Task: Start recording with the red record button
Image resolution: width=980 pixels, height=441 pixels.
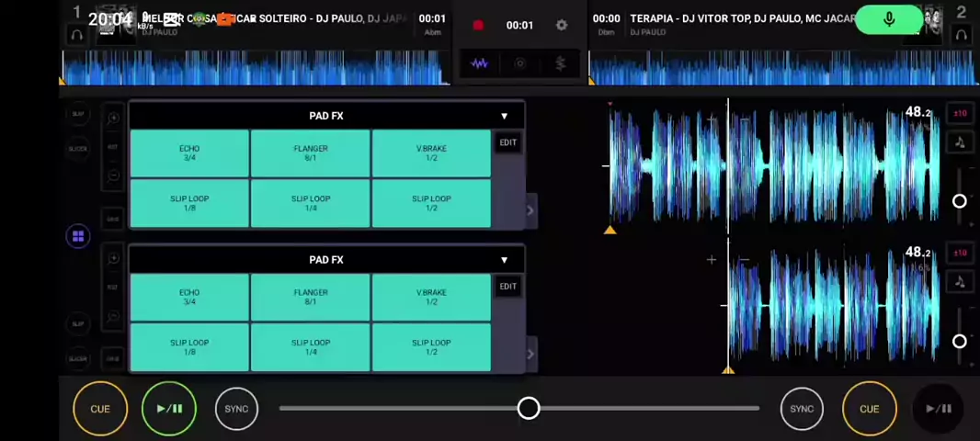Action: [x=478, y=26]
